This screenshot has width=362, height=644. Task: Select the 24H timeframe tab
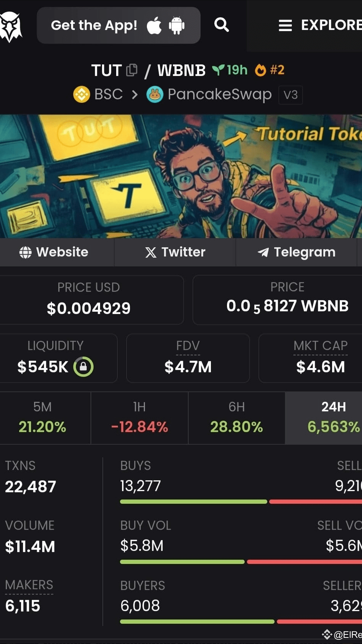tap(324, 418)
